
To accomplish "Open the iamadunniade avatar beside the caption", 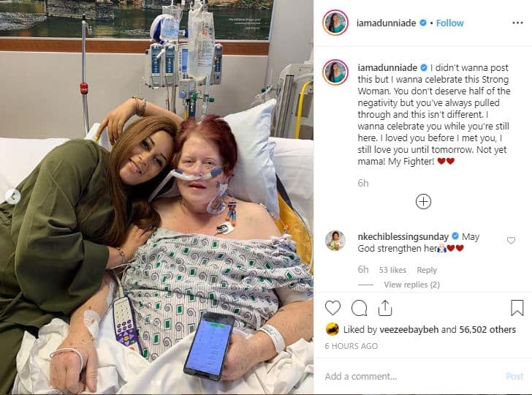I will point(335,72).
